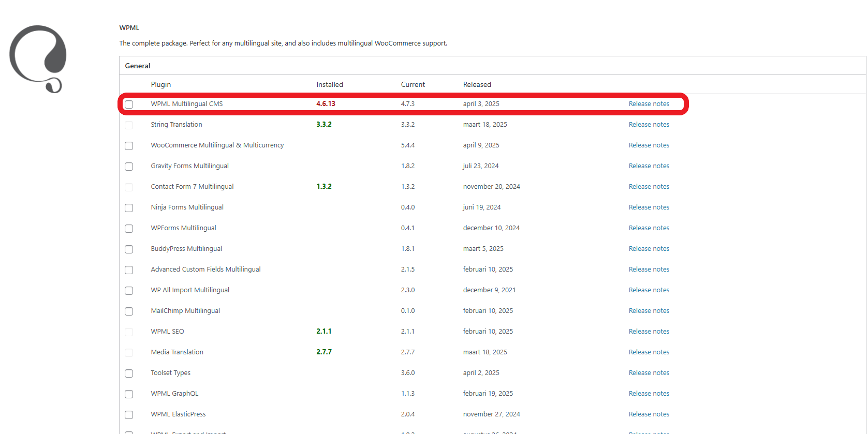Screen dimensions: 868x434
Task: Check the WooCommerce Multilingual & Multicurrency checkbox
Action: tap(129, 146)
